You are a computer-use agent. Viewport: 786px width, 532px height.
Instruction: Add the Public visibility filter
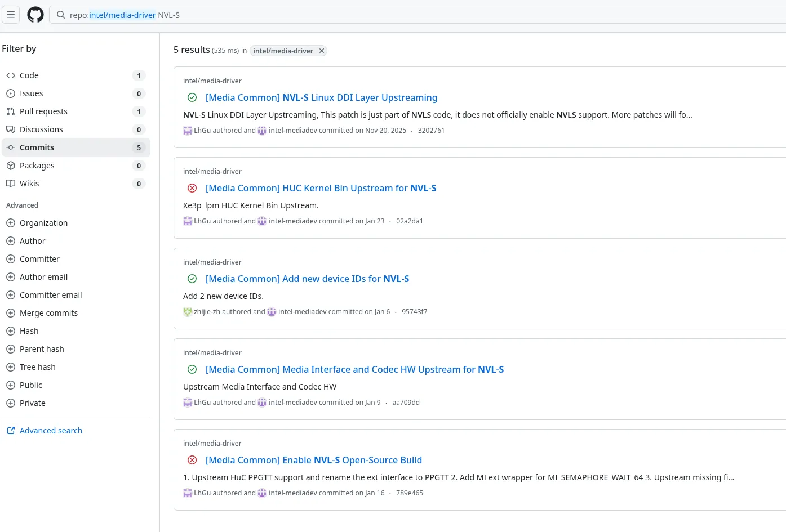click(30, 385)
